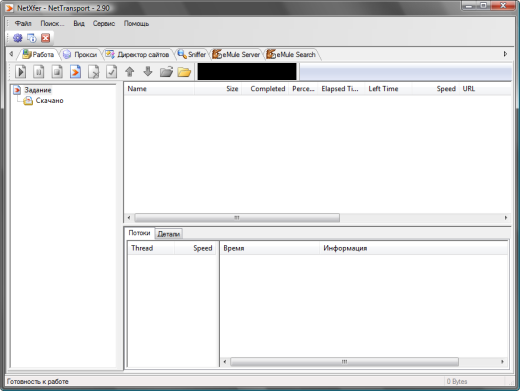520x391 pixels.
Task: Open the Директор сайтов tab
Action: [x=138, y=54]
